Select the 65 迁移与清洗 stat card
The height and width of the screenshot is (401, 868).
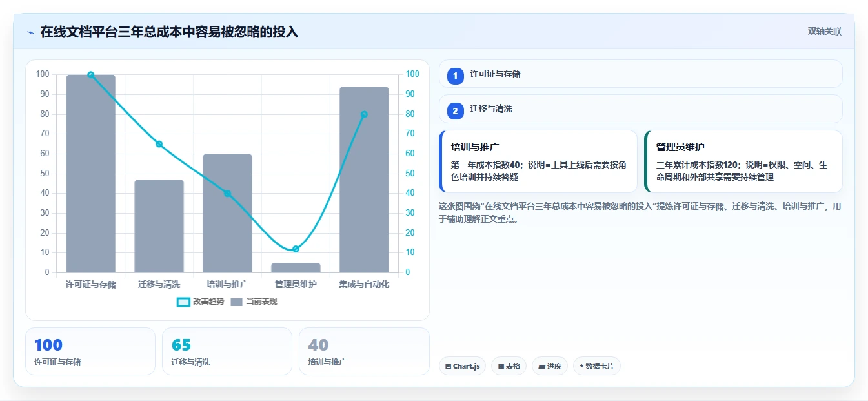click(x=227, y=351)
